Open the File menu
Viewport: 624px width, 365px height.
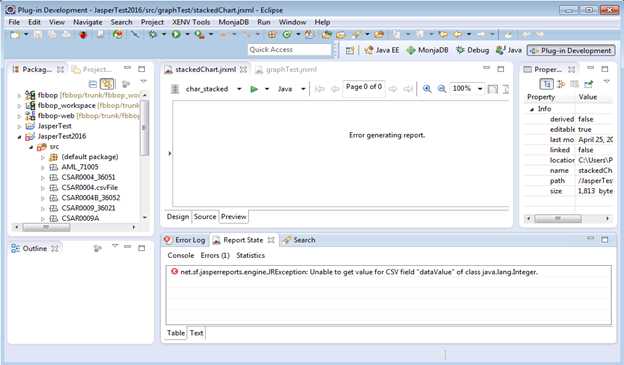pyautogui.click(x=14, y=22)
